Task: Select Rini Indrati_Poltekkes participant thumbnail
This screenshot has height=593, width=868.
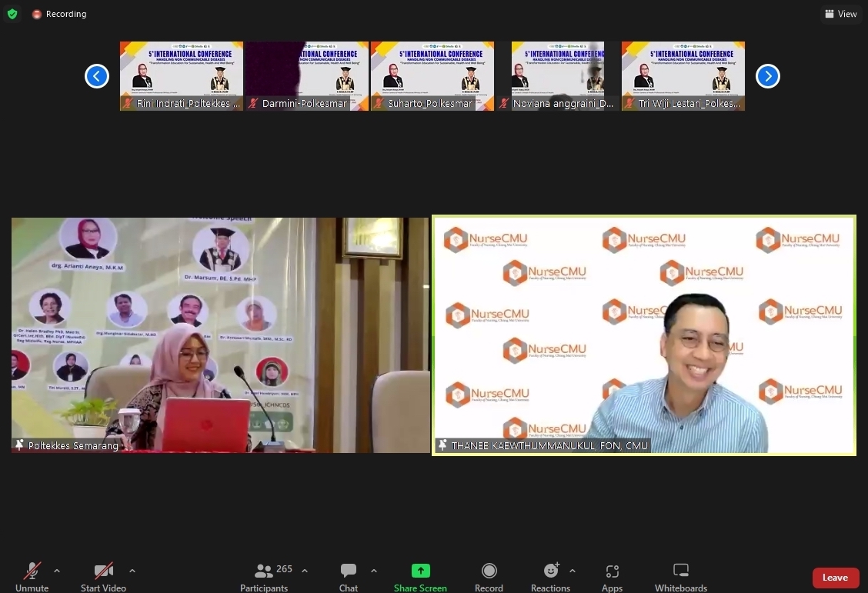Action: [x=182, y=76]
